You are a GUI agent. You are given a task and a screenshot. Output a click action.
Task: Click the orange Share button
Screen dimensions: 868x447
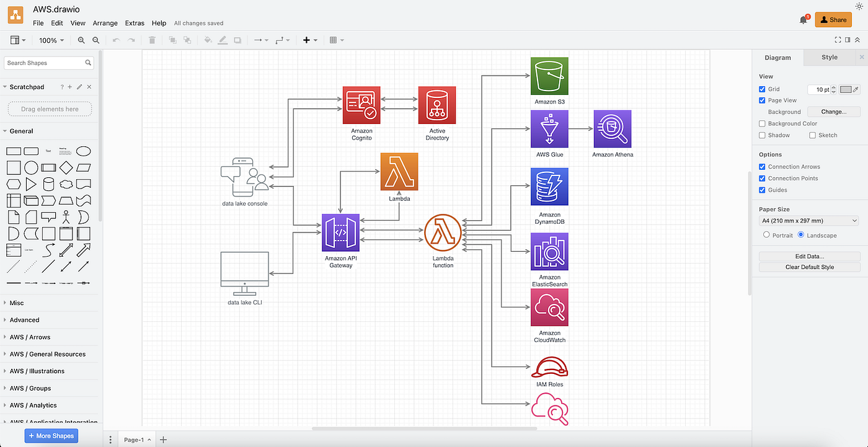click(x=833, y=19)
